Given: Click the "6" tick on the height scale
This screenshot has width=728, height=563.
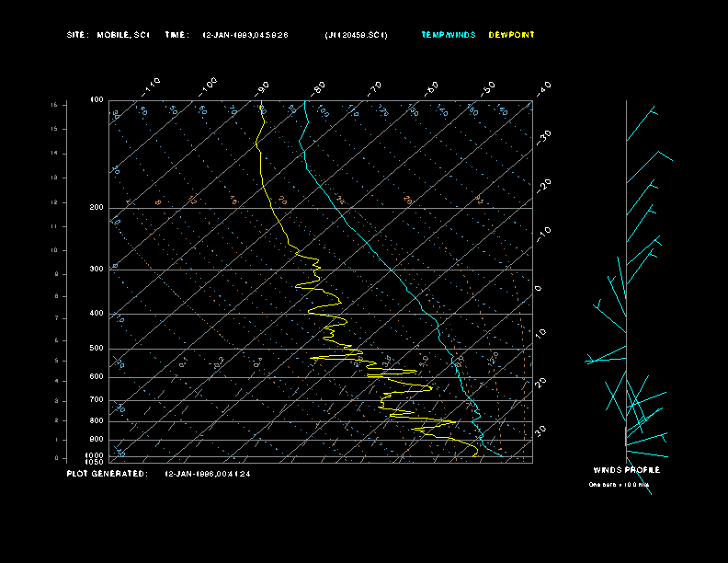Looking at the screenshot, I should point(57,340).
